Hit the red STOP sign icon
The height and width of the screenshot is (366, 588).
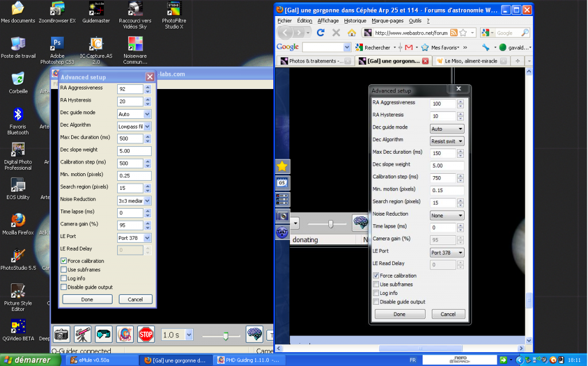pyautogui.click(x=146, y=334)
